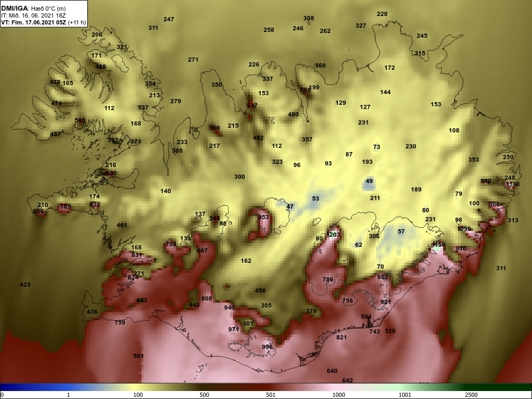This screenshot has height=399, width=532.
Task: Select the 193 map value
Action: [367, 162]
